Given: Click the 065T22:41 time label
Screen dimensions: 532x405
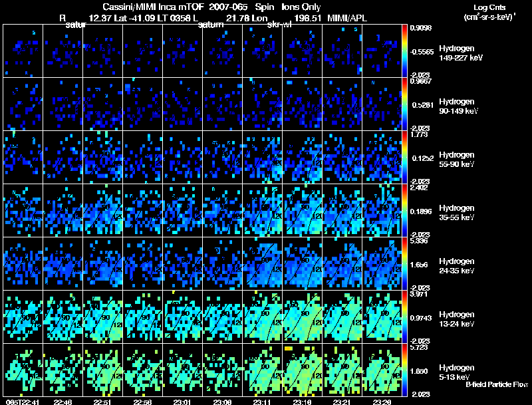Looking at the screenshot, I should pyautogui.click(x=23, y=402).
